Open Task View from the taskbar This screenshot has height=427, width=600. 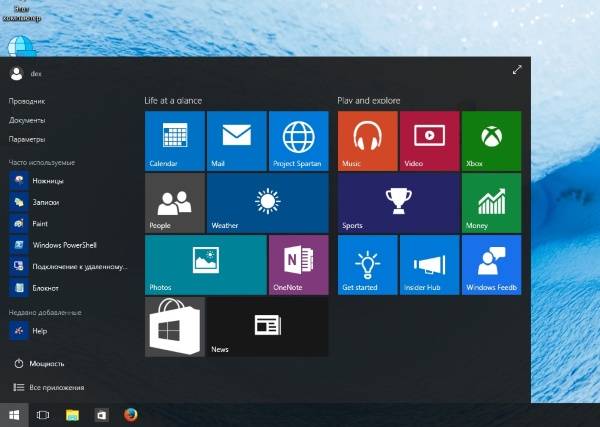click(x=42, y=415)
